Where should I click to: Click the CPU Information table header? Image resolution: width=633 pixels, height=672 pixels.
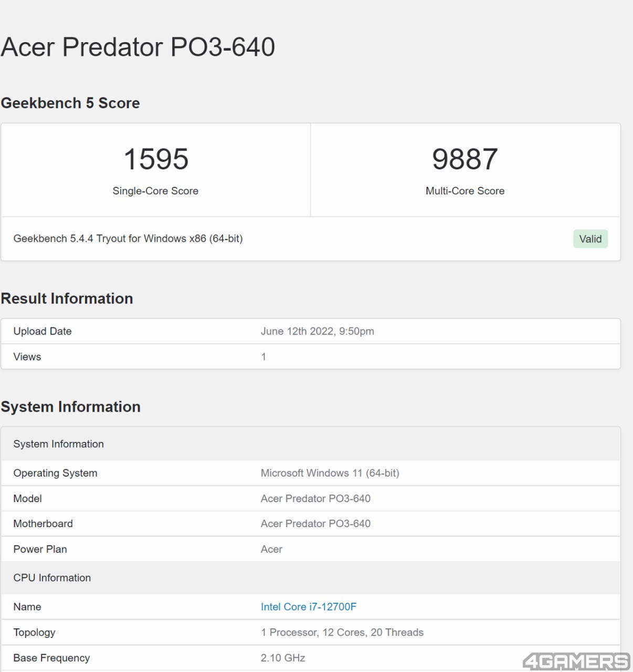click(x=311, y=578)
